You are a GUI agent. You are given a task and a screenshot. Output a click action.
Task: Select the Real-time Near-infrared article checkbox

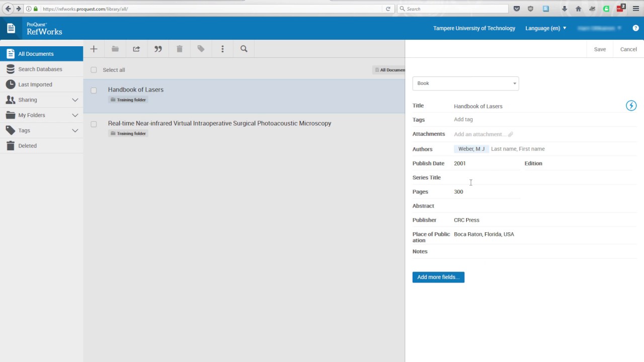[94, 124]
